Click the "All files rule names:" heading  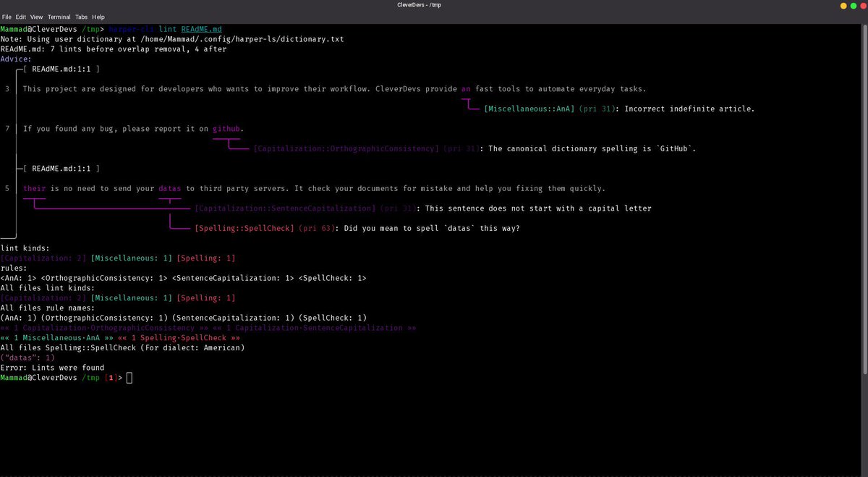coord(48,308)
